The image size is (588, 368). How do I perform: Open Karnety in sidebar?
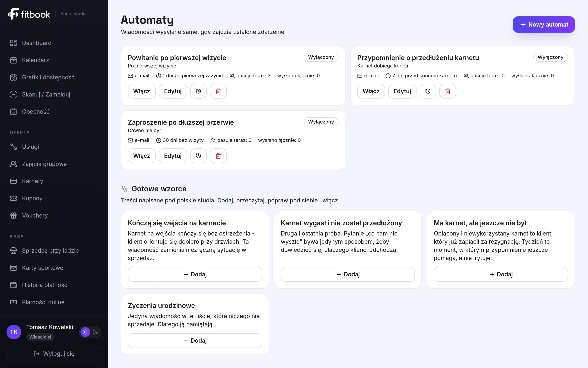pos(54,181)
